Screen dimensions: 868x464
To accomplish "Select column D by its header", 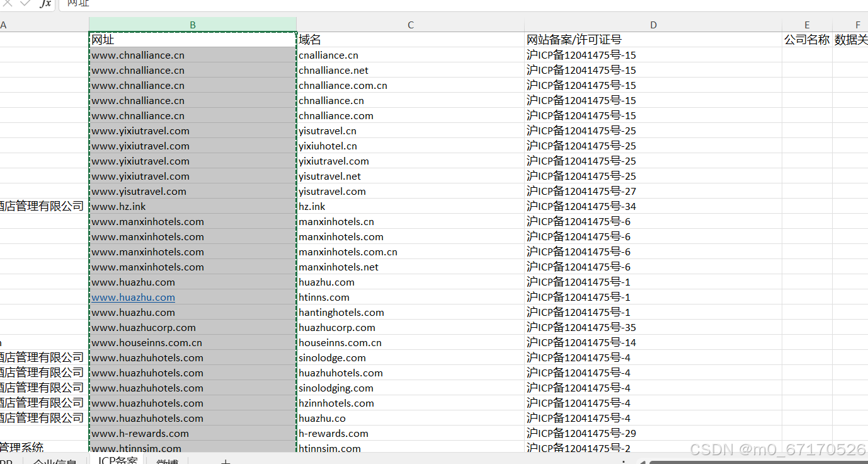I will tap(653, 25).
